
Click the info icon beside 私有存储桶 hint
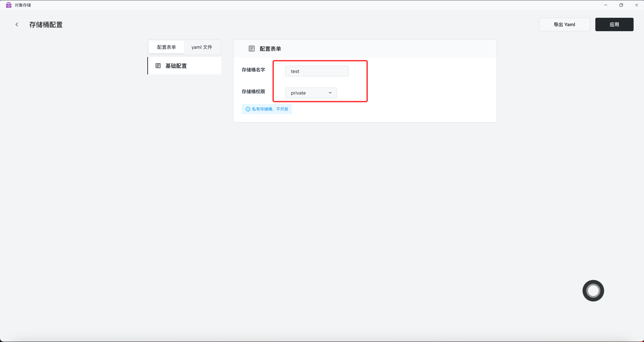pyautogui.click(x=248, y=109)
